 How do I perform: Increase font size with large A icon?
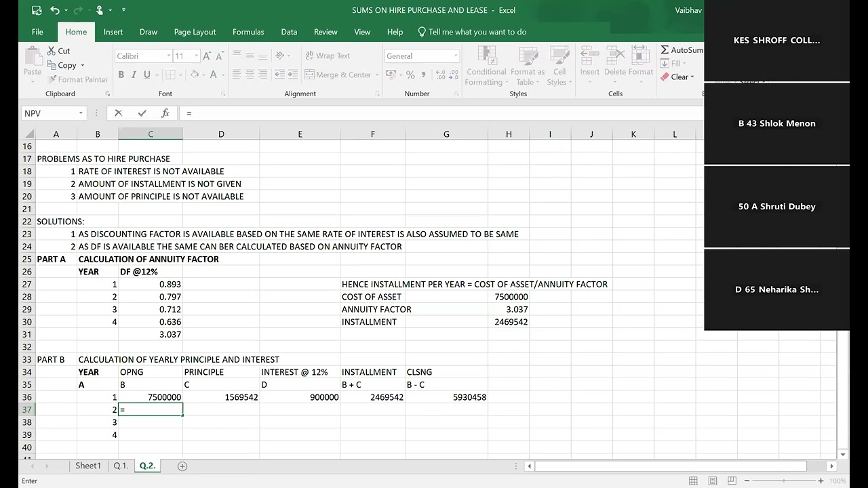[208, 56]
